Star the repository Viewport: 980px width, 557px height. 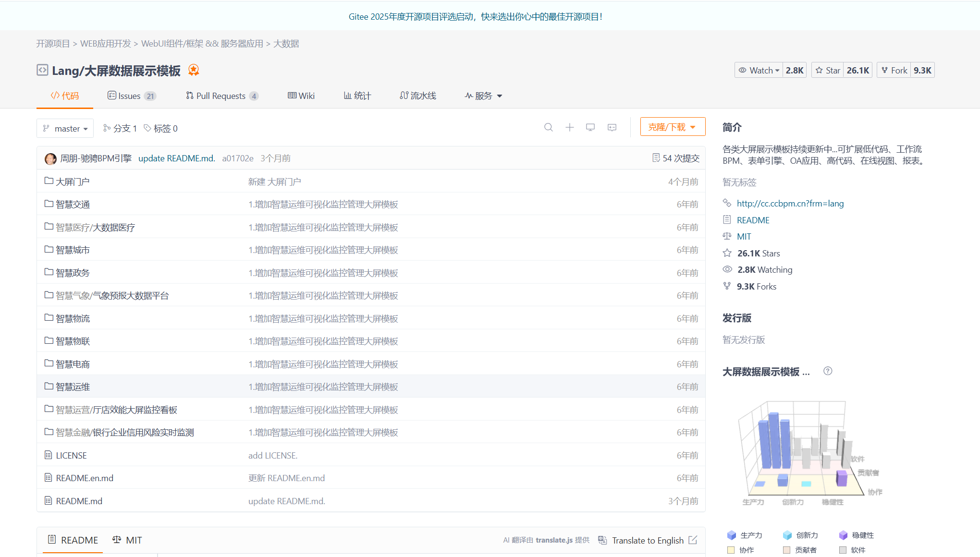pos(827,70)
